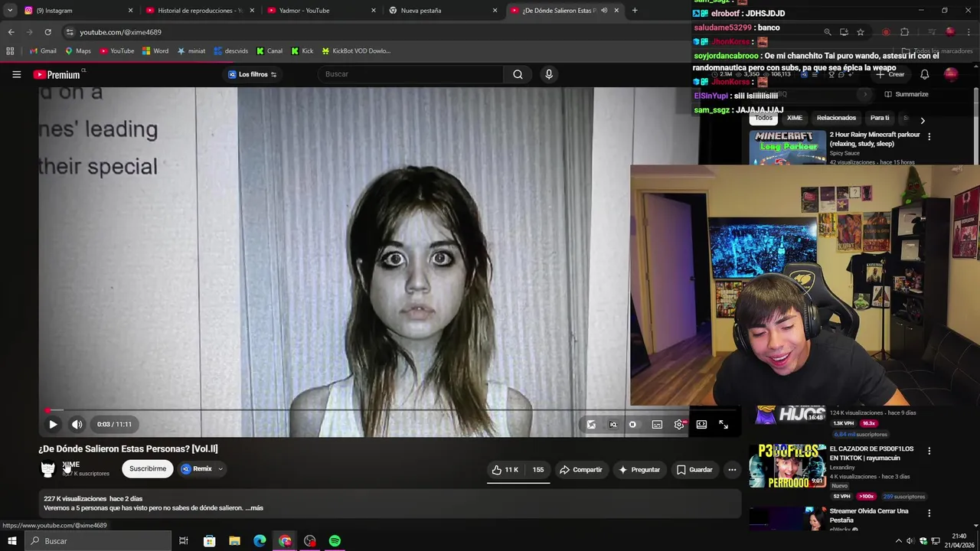Screen dimensions: 980x551
Task: Open the Preguntar AI button
Action: tap(639, 470)
